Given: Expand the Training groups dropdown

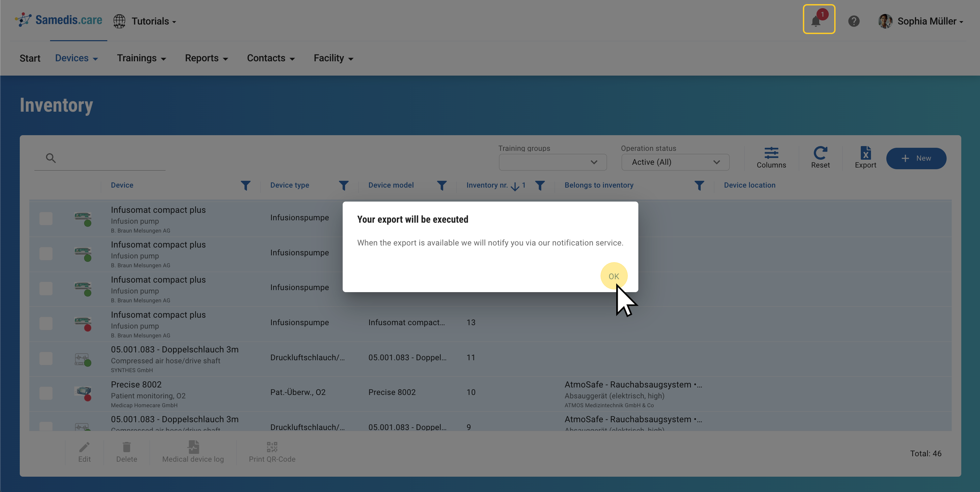Looking at the screenshot, I should pyautogui.click(x=553, y=162).
